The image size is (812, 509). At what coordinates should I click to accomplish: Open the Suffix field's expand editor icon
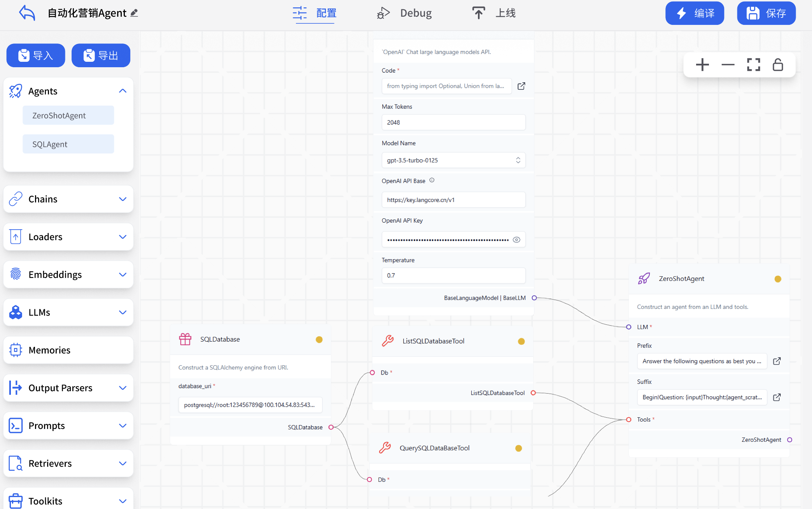[x=777, y=397]
